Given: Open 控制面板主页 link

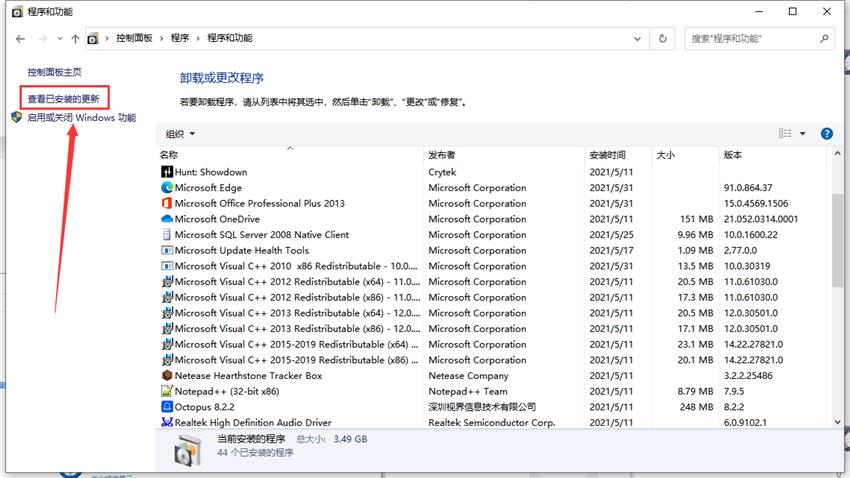Looking at the screenshot, I should click(55, 72).
